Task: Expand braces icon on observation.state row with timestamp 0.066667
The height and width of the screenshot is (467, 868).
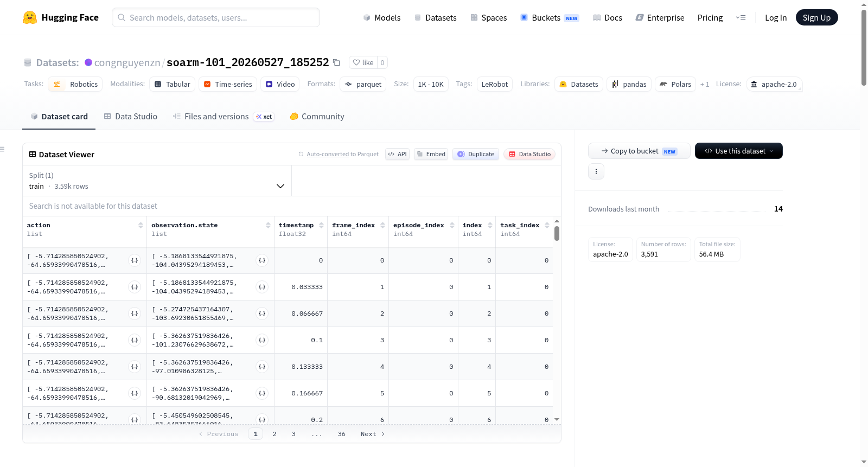Action: (x=262, y=314)
